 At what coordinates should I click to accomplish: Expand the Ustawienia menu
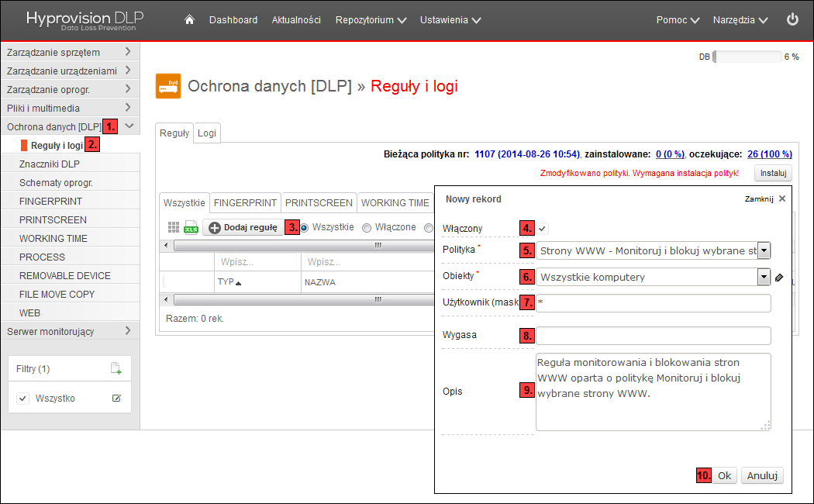(450, 19)
